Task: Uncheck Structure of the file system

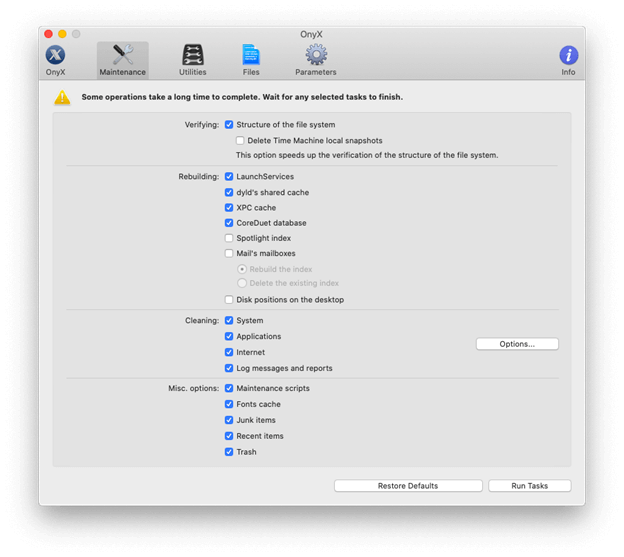Action: click(x=229, y=125)
